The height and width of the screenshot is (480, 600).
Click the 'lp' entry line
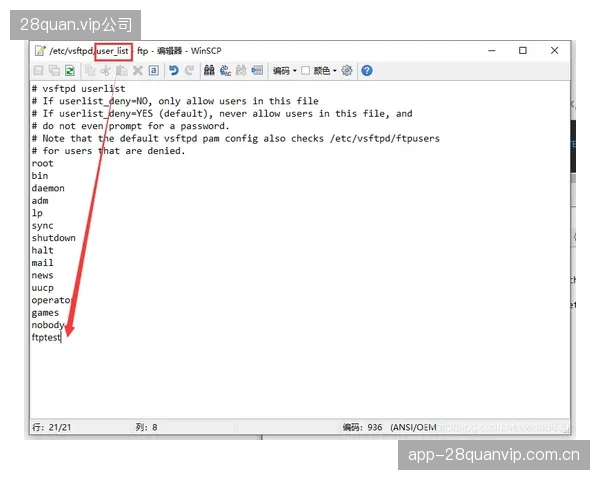(37, 213)
